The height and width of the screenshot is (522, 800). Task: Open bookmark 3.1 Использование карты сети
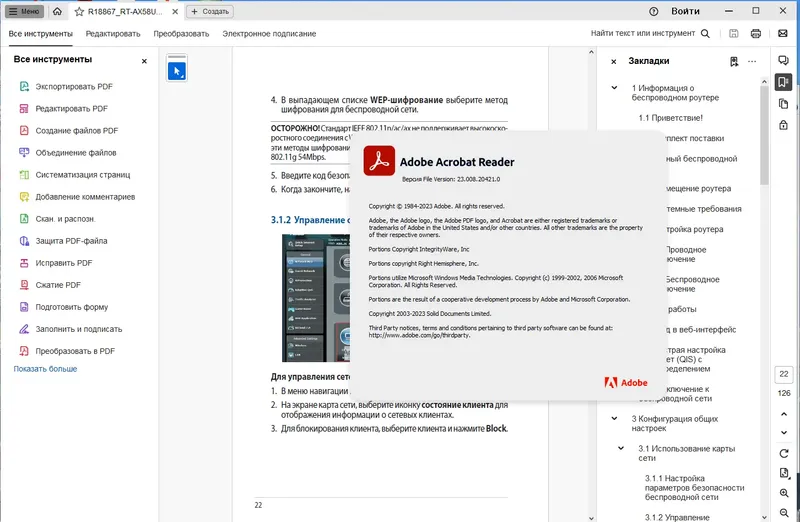click(686, 453)
